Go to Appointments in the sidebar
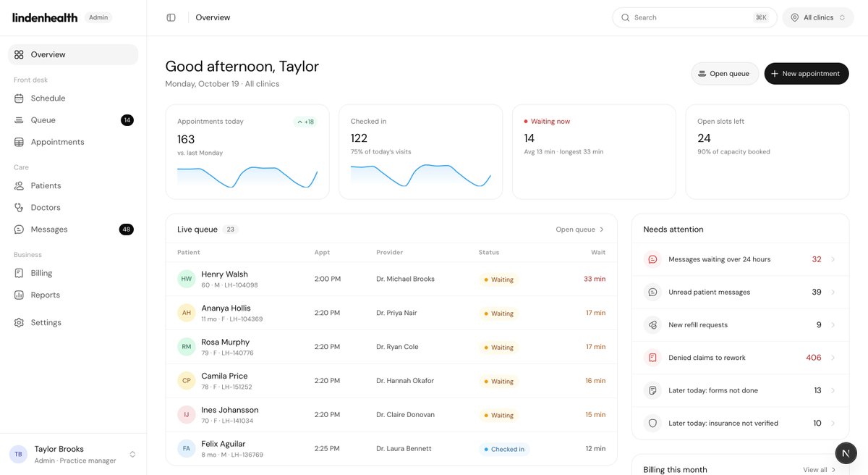Screen dimensions: 868x475 pyautogui.click(x=73, y=142)
